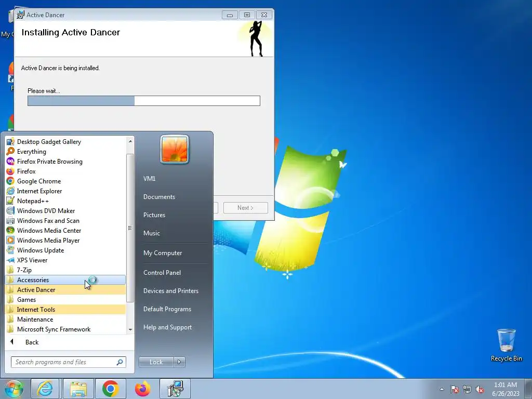Click Active Dancer installer title bar icon
The height and width of the screenshot is (399, 532).
(x=21, y=15)
